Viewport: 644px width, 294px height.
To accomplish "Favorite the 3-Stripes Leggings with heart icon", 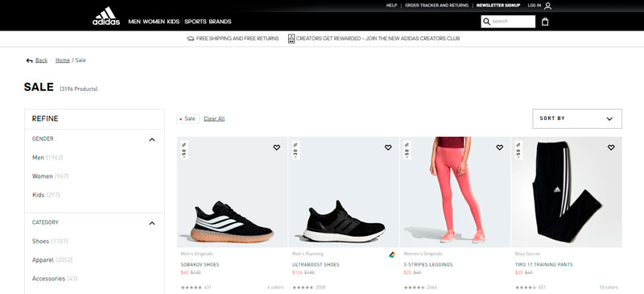I will [x=499, y=147].
